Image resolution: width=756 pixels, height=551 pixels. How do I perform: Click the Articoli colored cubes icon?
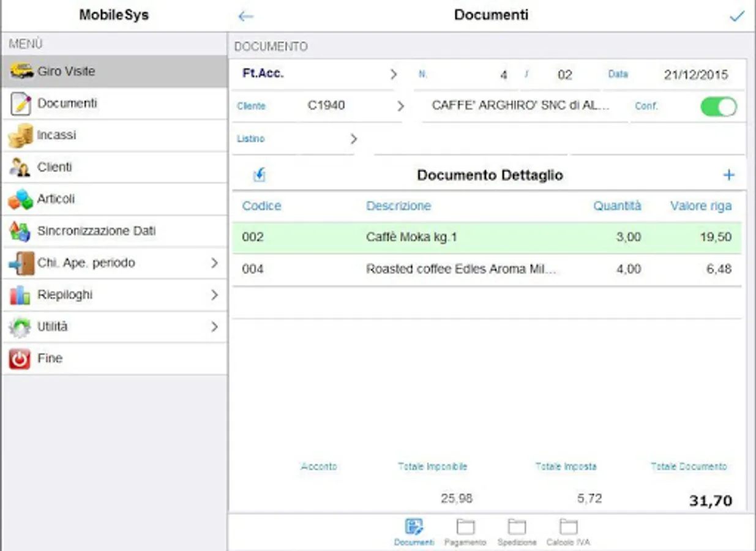[21, 199]
